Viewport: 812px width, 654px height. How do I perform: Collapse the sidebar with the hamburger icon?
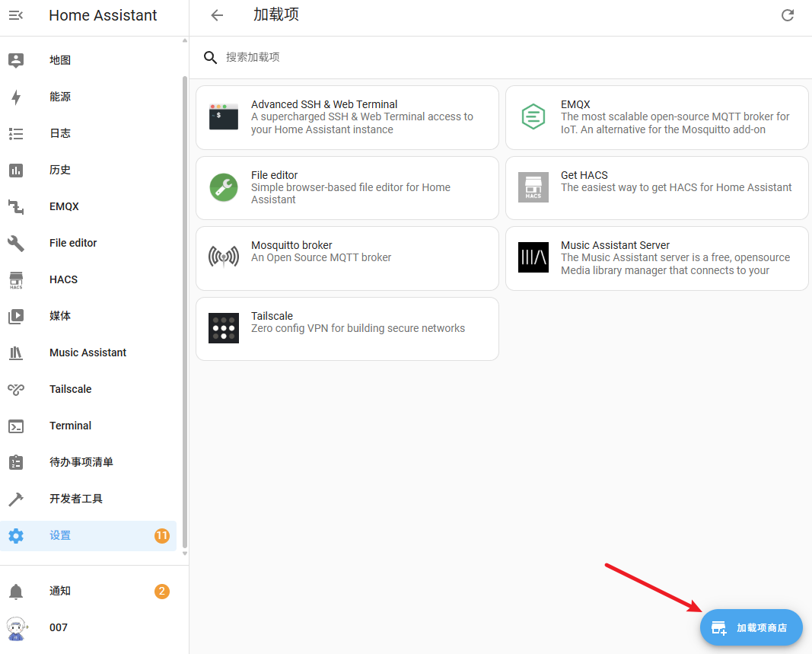click(x=16, y=15)
